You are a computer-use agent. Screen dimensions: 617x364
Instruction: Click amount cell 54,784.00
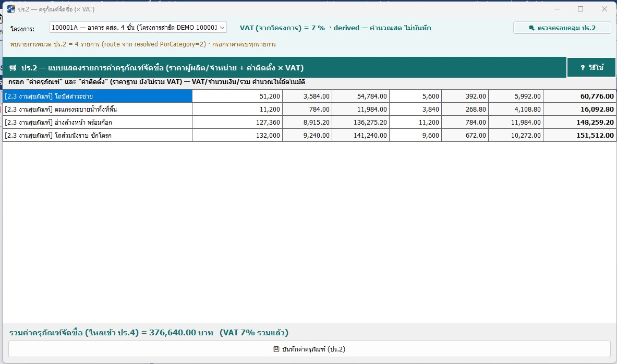[x=361, y=96]
